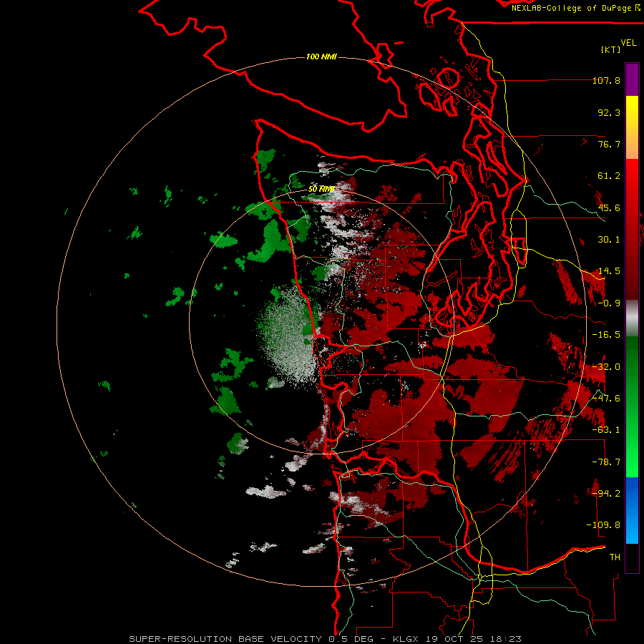
Task: Click the 76.7 legend value
Action: pyautogui.click(x=609, y=144)
